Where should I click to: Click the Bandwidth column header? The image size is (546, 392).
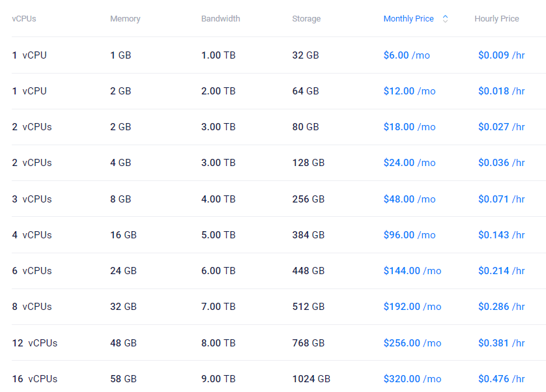(x=220, y=19)
